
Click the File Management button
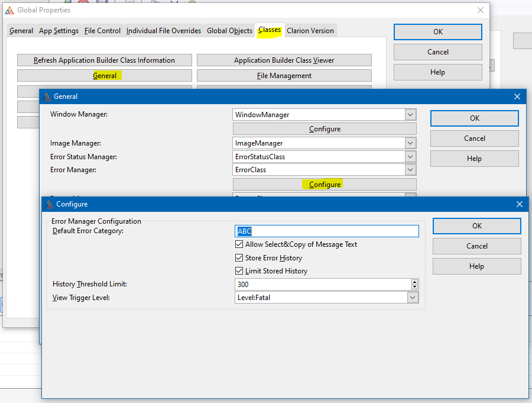point(284,76)
